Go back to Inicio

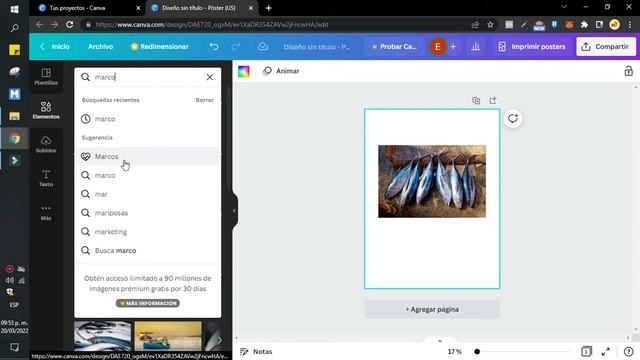click(x=55, y=47)
